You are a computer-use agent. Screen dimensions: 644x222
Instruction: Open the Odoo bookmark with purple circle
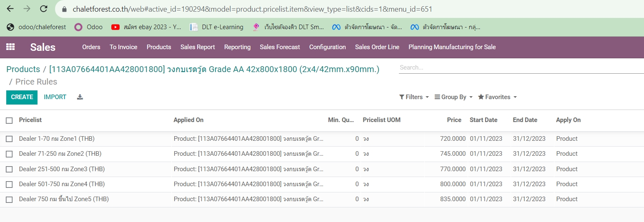pos(88,27)
